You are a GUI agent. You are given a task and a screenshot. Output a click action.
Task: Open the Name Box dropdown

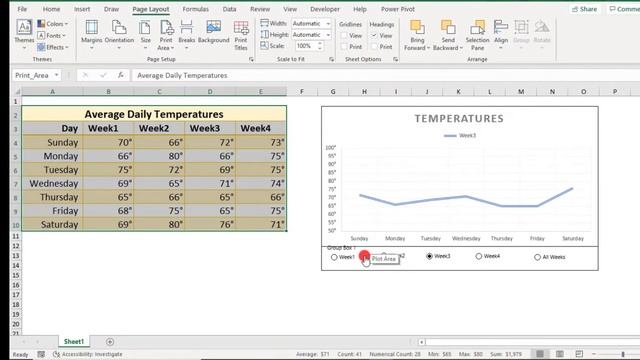(x=56, y=75)
